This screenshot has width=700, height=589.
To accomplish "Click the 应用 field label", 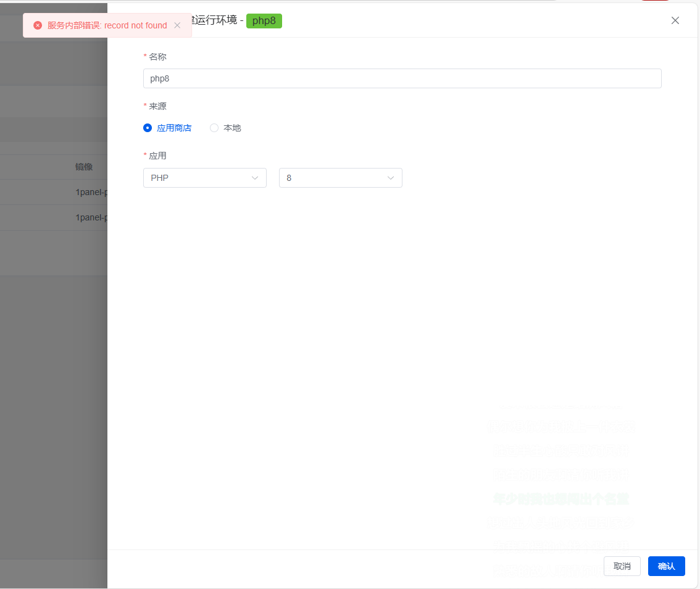I will coord(157,156).
